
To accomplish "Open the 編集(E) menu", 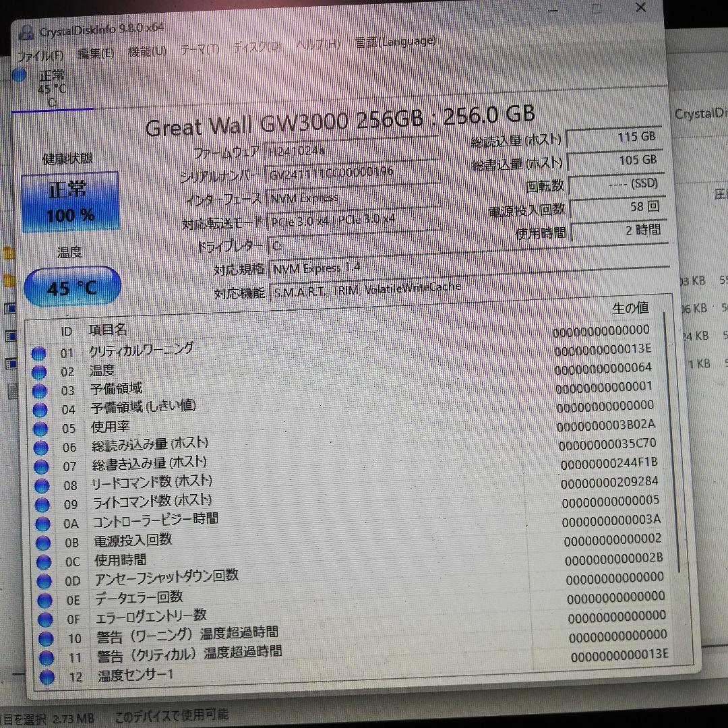I will (x=96, y=53).
